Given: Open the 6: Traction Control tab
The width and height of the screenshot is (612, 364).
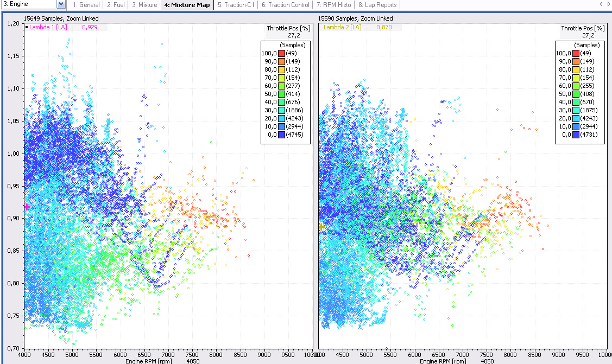Looking at the screenshot, I should (285, 5).
